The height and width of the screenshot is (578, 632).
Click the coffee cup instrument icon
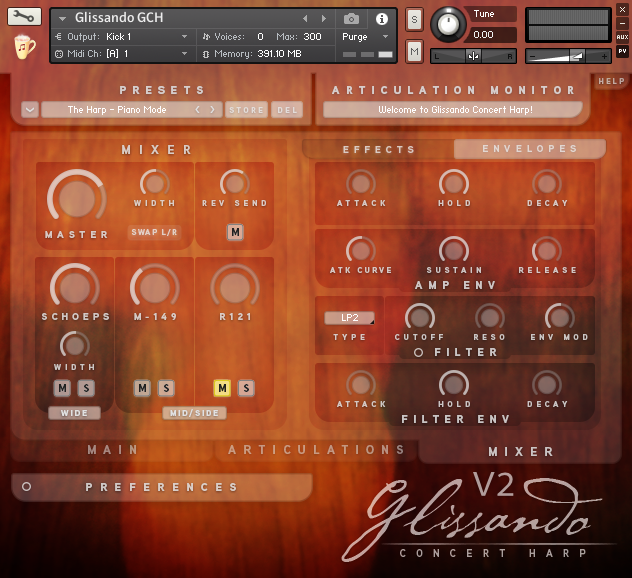coord(25,47)
